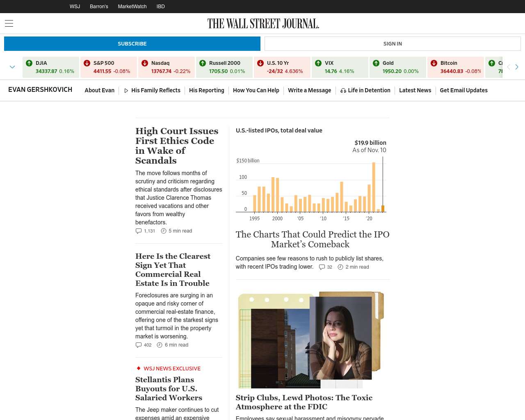525x420 pixels.
Task: Click the Russell 2000 up arrow icon
Action: [203, 63]
